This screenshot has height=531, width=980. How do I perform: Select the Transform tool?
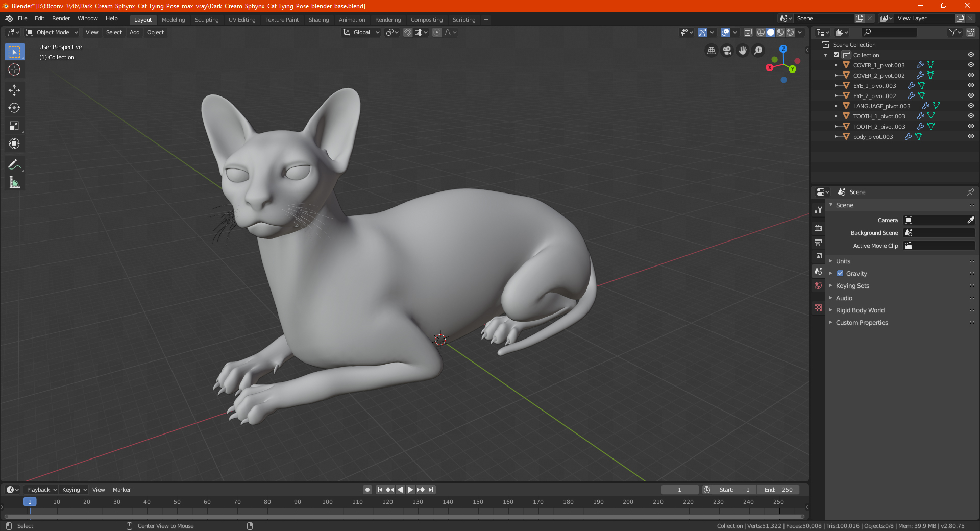(x=14, y=143)
